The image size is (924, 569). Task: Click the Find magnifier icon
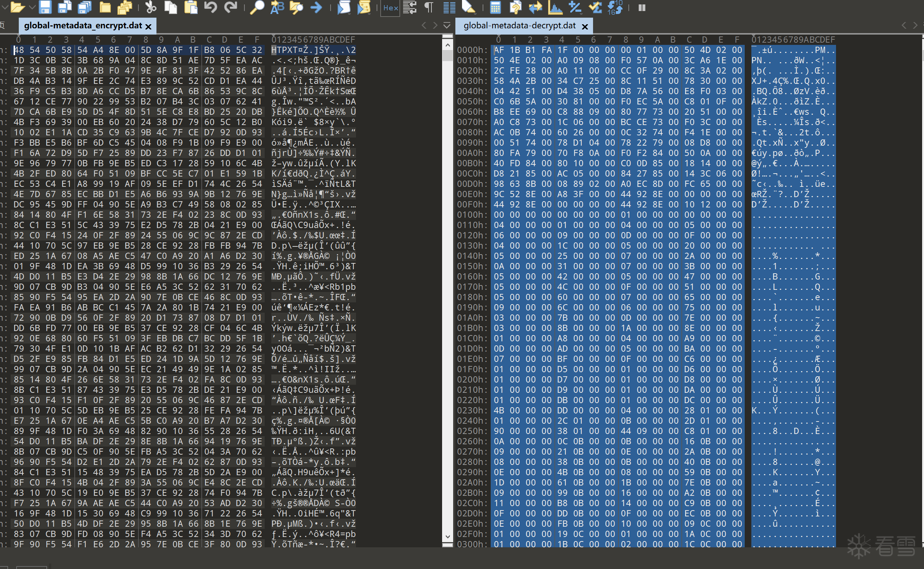(x=257, y=7)
